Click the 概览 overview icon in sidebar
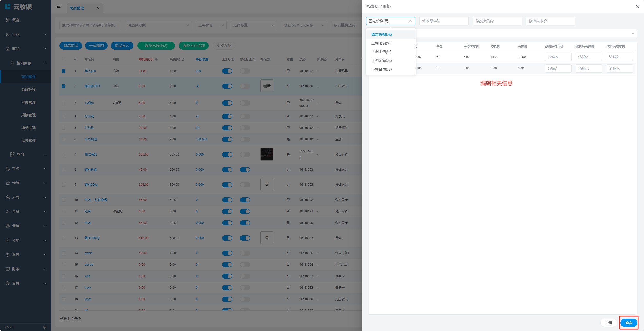This screenshot has width=644, height=331. (8, 20)
